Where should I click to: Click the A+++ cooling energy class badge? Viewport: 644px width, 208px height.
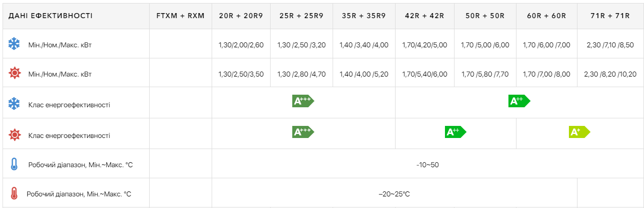click(x=303, y=101)
